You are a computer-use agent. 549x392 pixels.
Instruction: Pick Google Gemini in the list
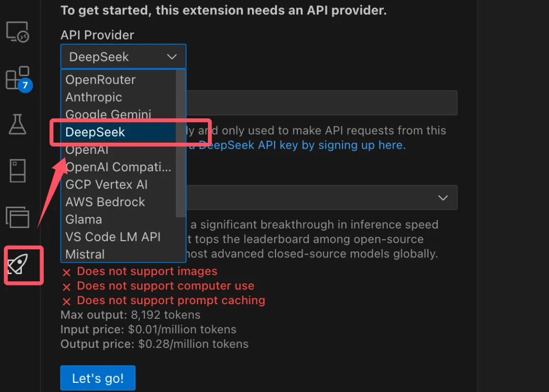click(x=108, y=115)
